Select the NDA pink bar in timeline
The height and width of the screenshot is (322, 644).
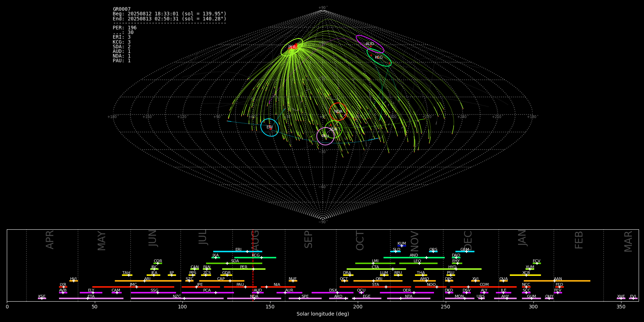point(254,298)
